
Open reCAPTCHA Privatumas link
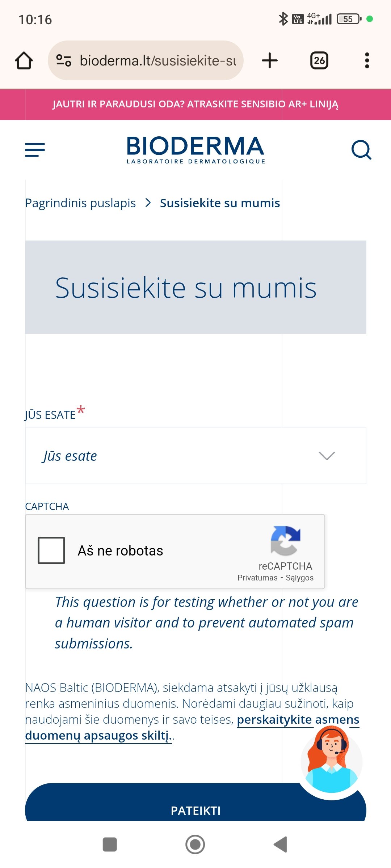pyautogui.click(x=257, y=578)
